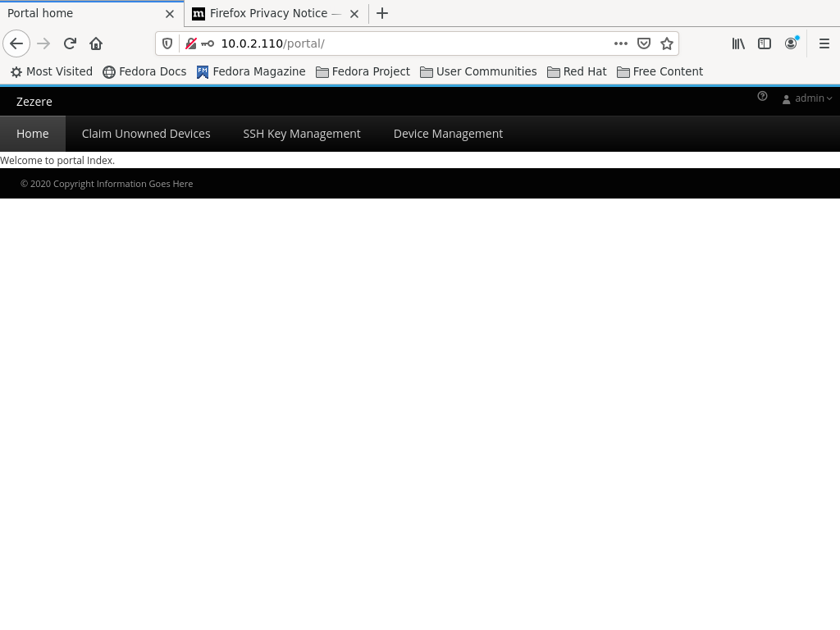Open SSH Key Management
Viewport: 840px width, 630px height.
tap(302, 134)
